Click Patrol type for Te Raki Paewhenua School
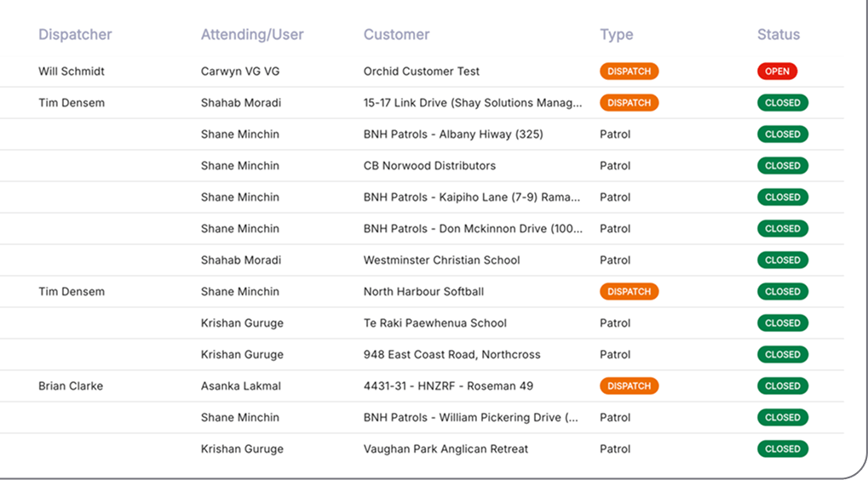 tap(615, 323)
